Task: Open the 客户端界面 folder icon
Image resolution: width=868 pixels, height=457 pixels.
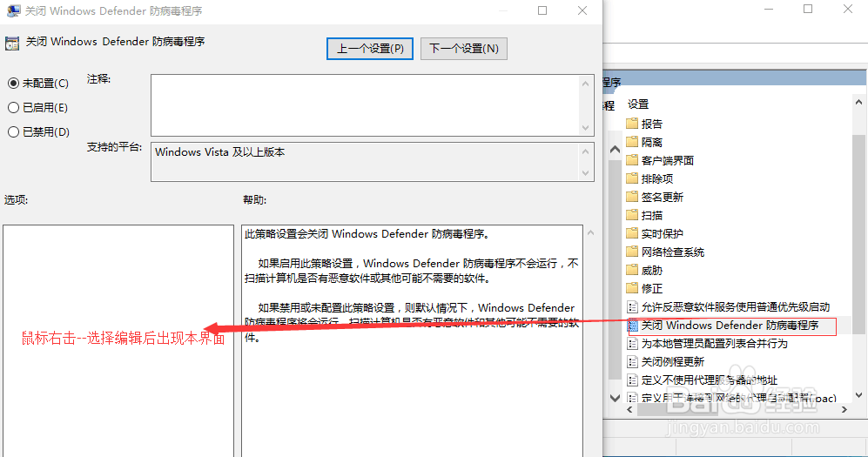Action: click(x=632, y=160)
